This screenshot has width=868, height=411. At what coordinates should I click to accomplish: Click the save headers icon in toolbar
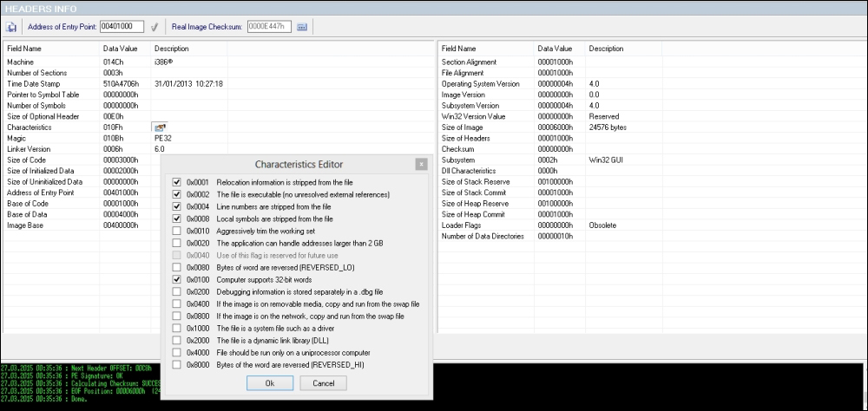[11, 27]
